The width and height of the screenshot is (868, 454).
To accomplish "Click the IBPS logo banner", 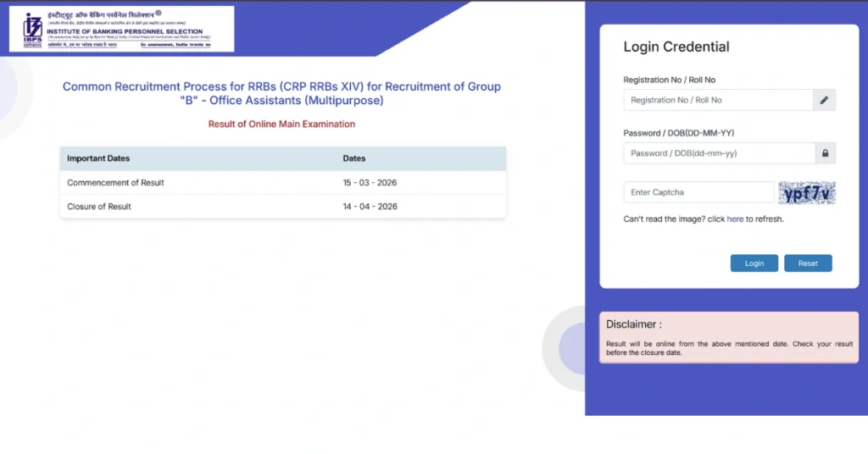I will 122,29.
